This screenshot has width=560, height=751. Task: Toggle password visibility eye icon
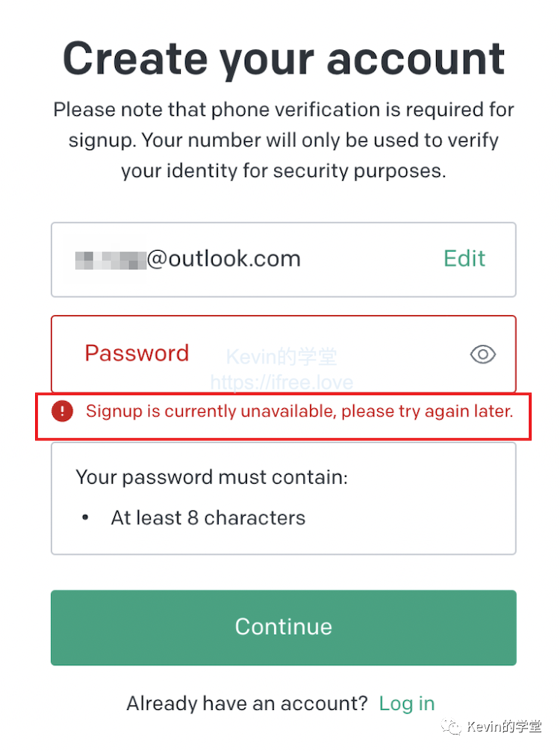click(x=483, y=355)
